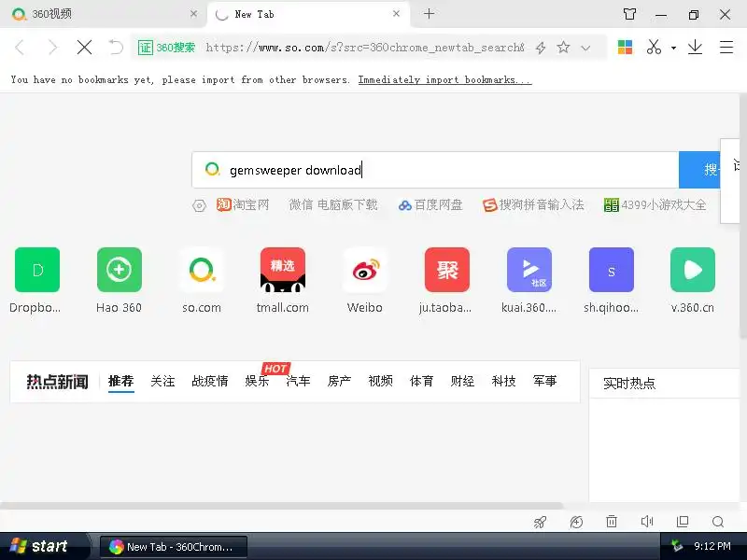Select the 科技 news tab
This screenshot has width=747, height=560.
tap(504, 381)
